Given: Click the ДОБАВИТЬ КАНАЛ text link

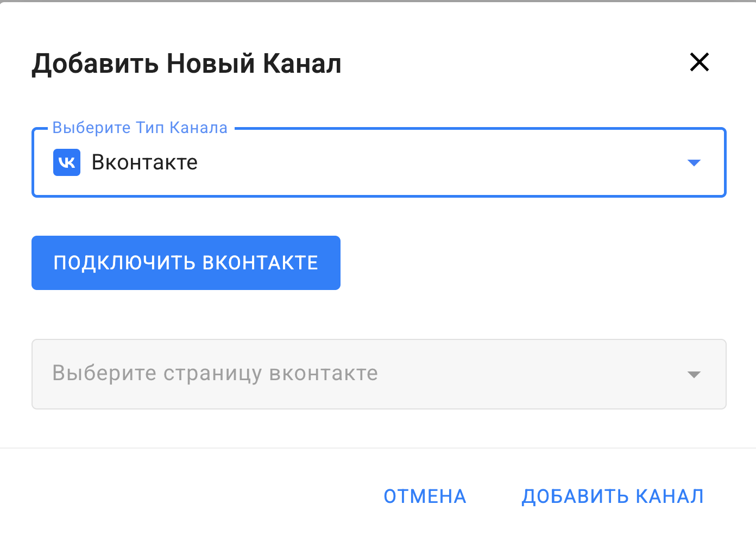Looking at the screenshot, I should [x=613, y=496].
